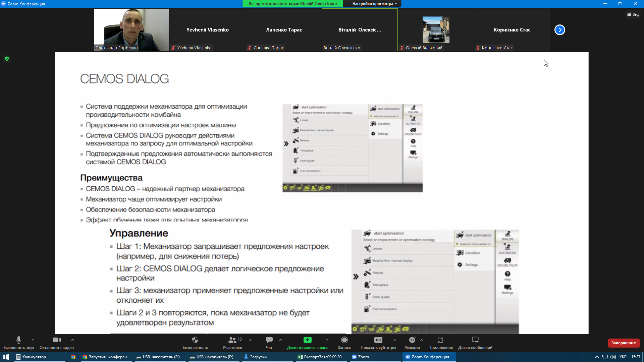The width and height of the screenshot is (644, 362).
Task: Click the screen-viewing green banner
Action: click(292, 4)
